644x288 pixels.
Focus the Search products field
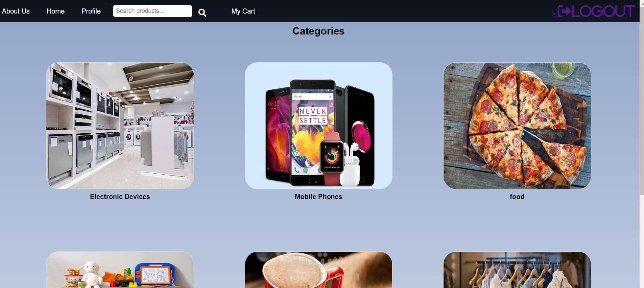(152, 11)
